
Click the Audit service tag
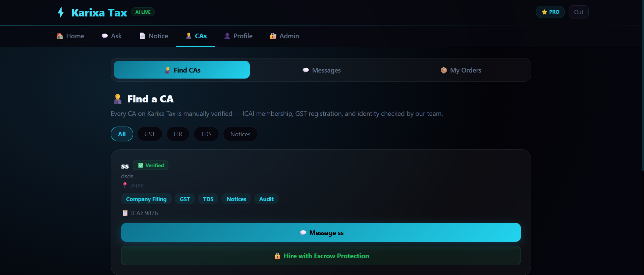tap(266, 199)
